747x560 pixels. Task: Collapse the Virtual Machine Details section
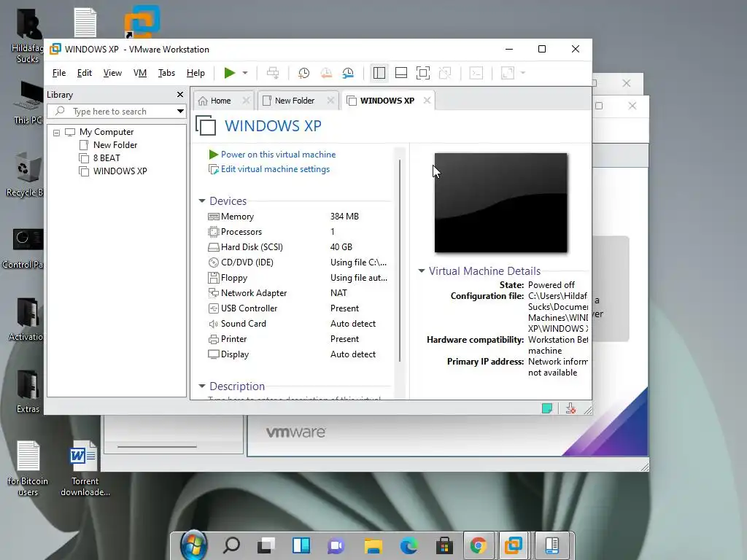click(421, 271)
